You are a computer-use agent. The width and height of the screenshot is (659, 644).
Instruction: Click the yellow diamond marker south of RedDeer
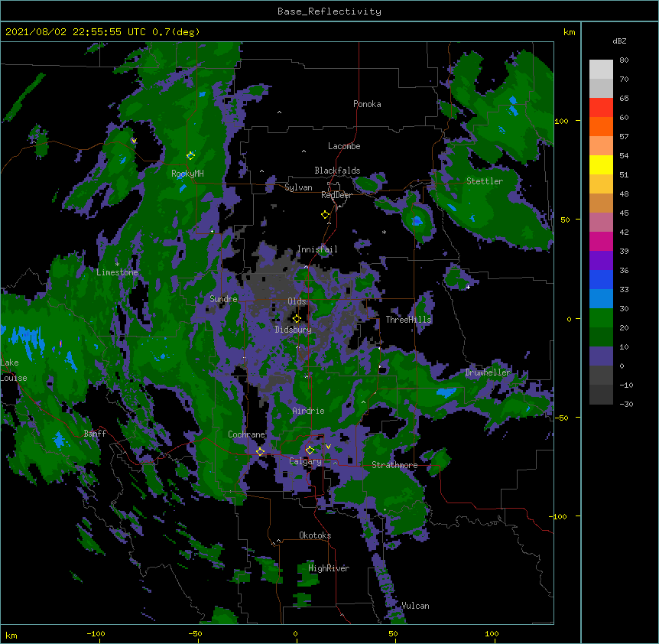click(325, 214)
